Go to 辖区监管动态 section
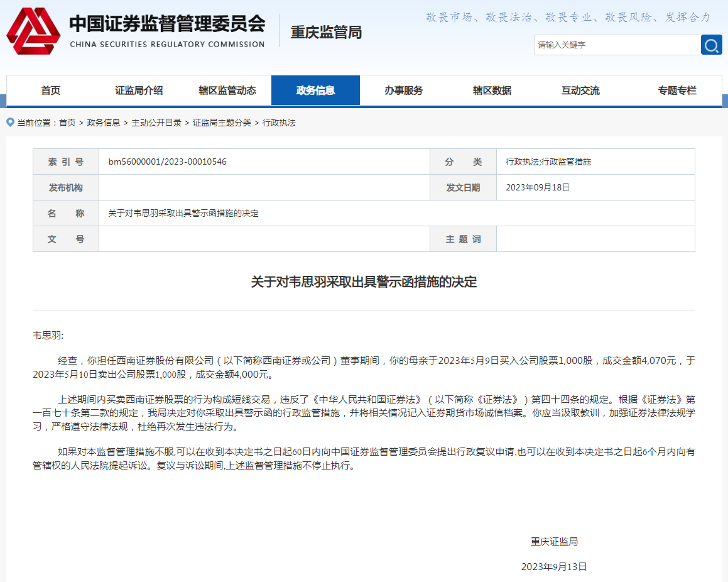 (227, 91)
